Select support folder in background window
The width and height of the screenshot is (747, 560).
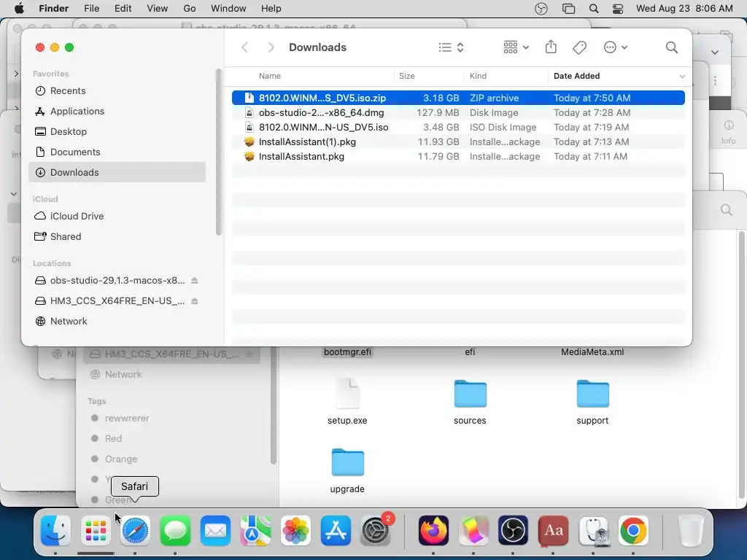pyautogui.click(x=592, y=402)
